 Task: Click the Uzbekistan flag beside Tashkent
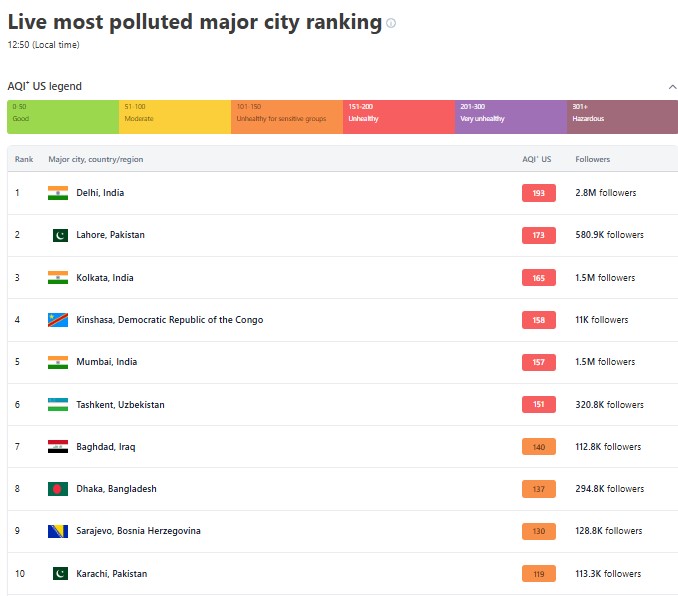point(58,405)
